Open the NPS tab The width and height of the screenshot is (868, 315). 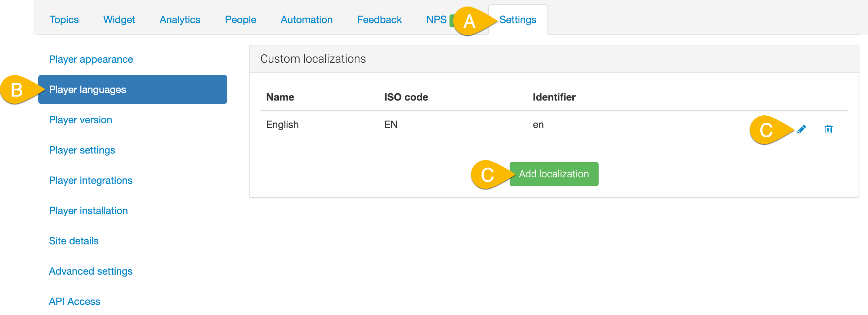[436, 20]
